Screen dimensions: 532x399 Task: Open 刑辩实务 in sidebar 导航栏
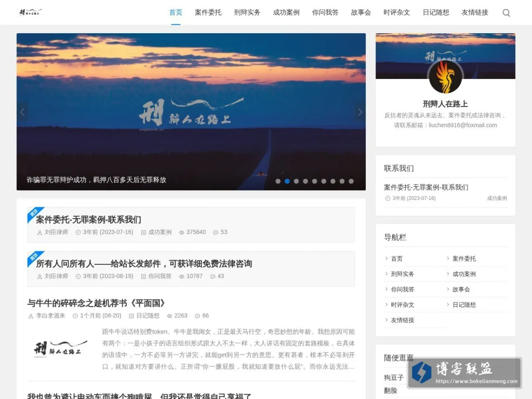coord(403,274)
